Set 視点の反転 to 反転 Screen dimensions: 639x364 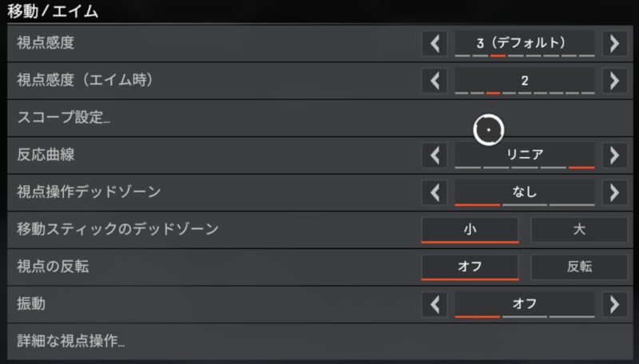coord(580,267)
